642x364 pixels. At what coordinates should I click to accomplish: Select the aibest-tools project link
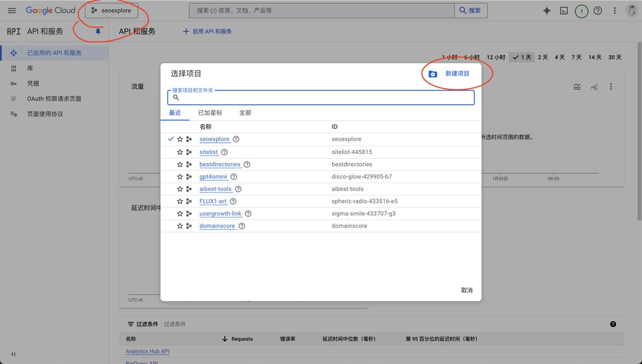pos(216,189)
